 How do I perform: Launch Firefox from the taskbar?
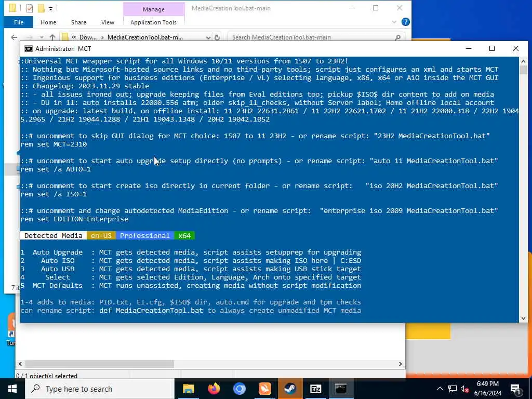pyautogui.click(x=214, y=389)
